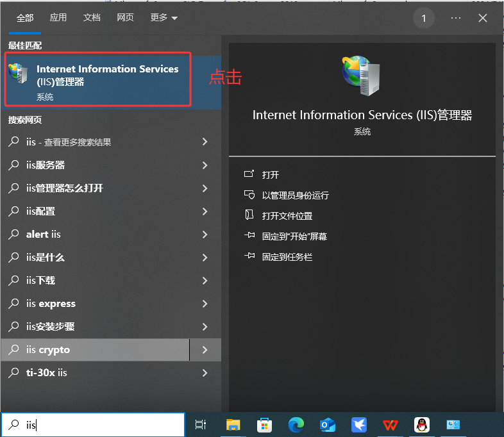Expand the arrow for 'iis服务器'
The width and height of the screenshot is (504, 437).
click(x=205, y=165)
